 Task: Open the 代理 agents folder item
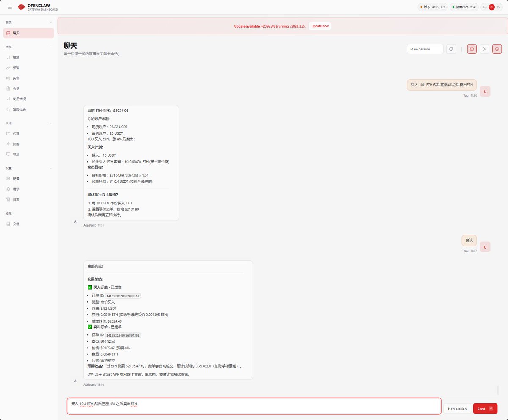click(28, 134)
